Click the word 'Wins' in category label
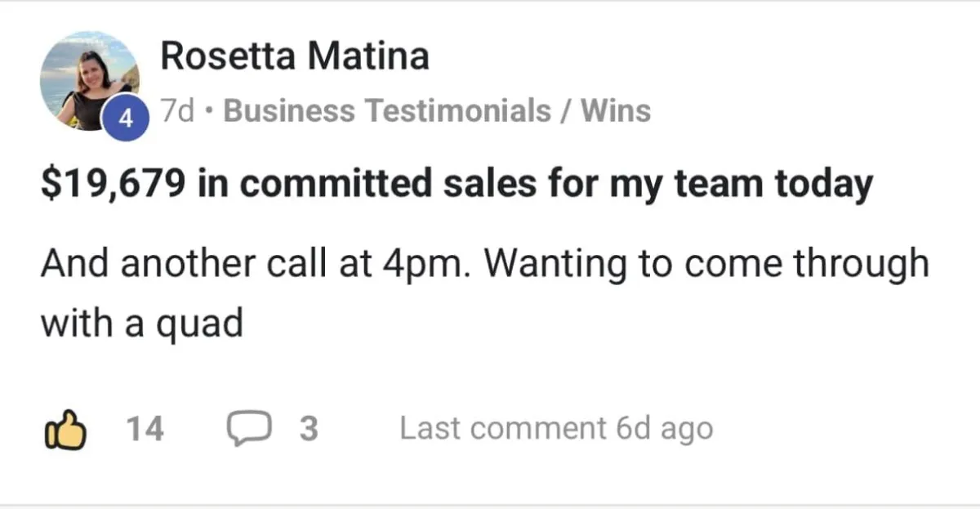Screen dimensions: 980x509 coord(615,111)
